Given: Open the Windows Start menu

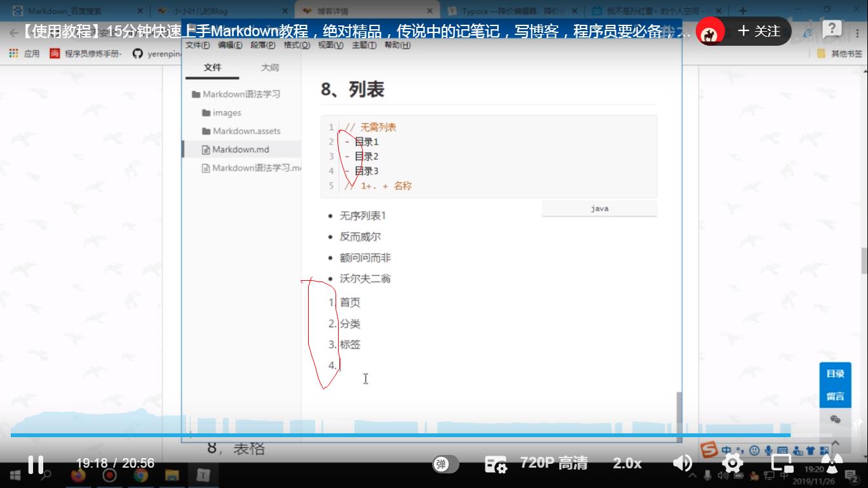Looking at the screenshot, I should [x=14, y=475].
